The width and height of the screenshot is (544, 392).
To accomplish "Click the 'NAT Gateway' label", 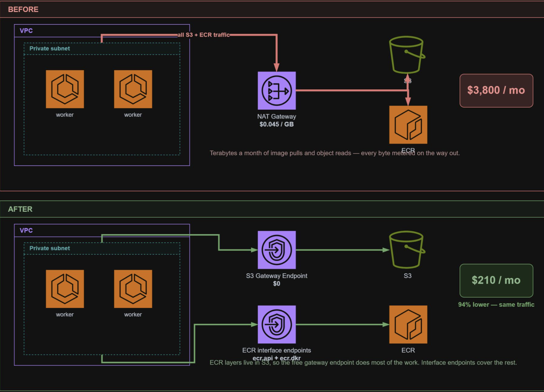I will point(277,116).
